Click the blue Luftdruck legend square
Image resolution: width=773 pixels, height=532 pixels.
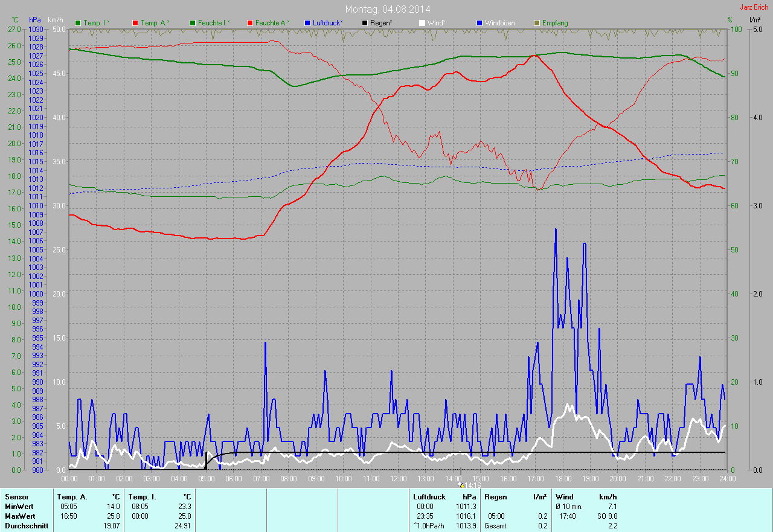tap(307, 23)
